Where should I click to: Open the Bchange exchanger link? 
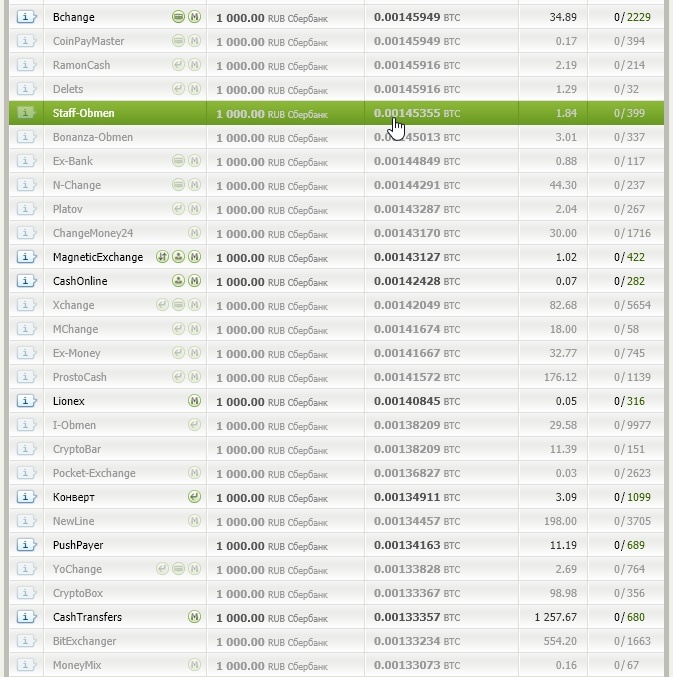click(74, 17)
